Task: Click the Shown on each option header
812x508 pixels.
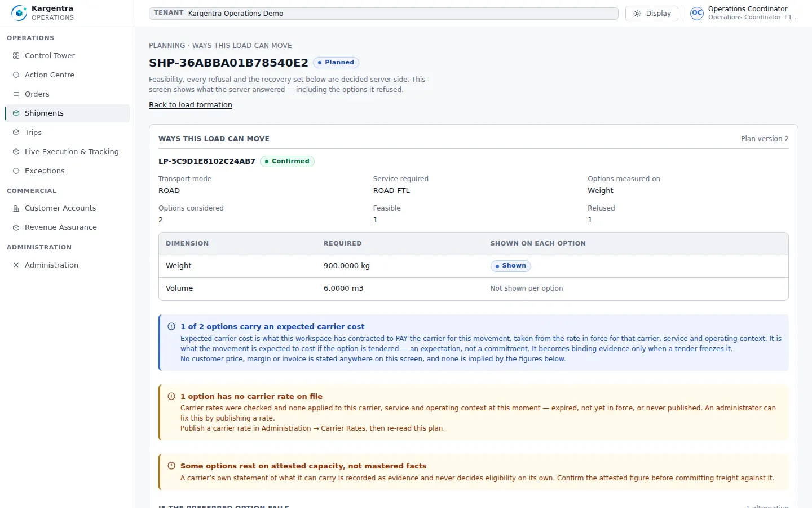Action: click(538, 244)
